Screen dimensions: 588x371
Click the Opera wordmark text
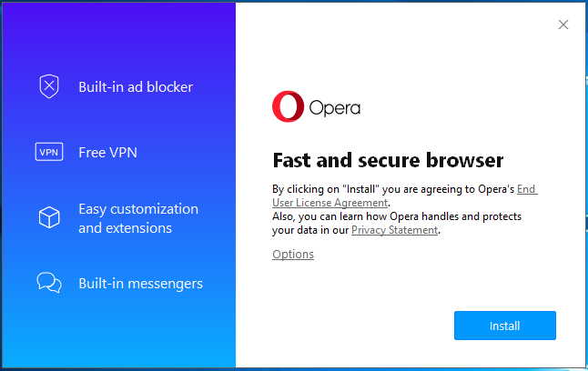[x=334, y=108]
